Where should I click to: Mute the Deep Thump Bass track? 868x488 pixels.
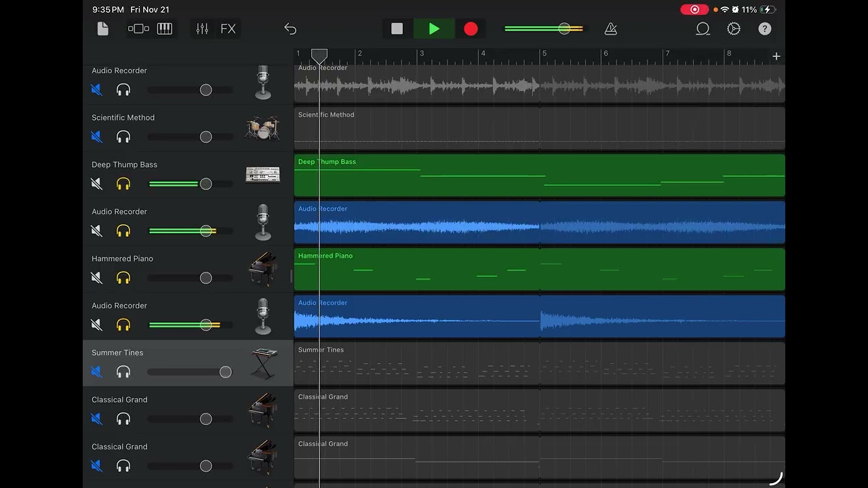click(96, 184)
